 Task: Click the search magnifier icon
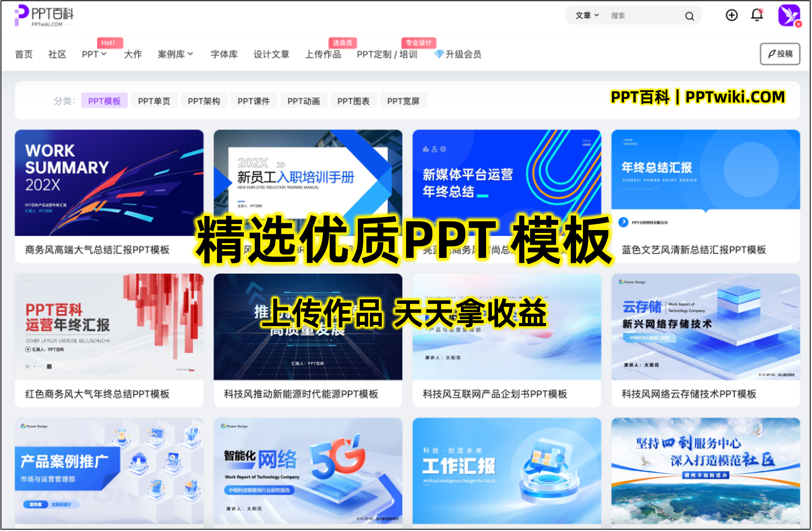[690, 16]
